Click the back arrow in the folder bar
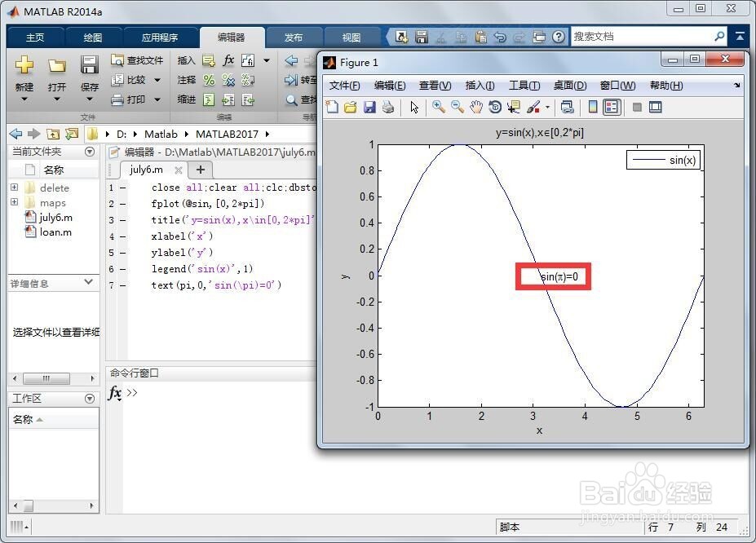 [x=15, y=134]
